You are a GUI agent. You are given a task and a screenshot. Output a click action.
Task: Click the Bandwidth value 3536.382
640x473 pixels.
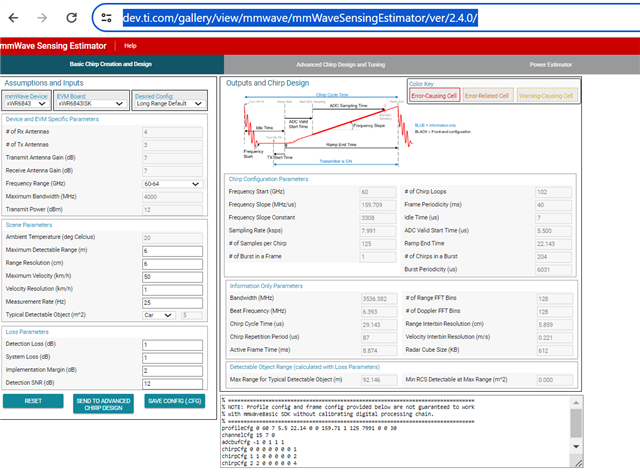click(x=379, y=299)
